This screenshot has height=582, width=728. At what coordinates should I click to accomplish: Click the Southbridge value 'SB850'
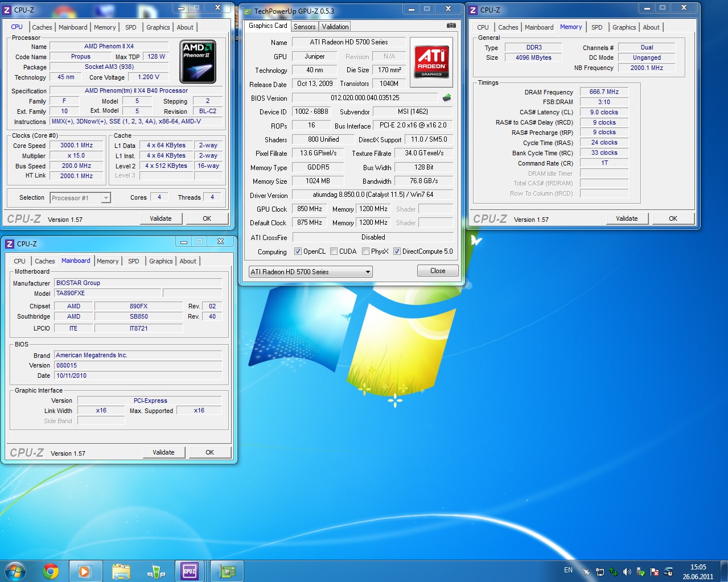pyautogui.click(x=138, y=316)
